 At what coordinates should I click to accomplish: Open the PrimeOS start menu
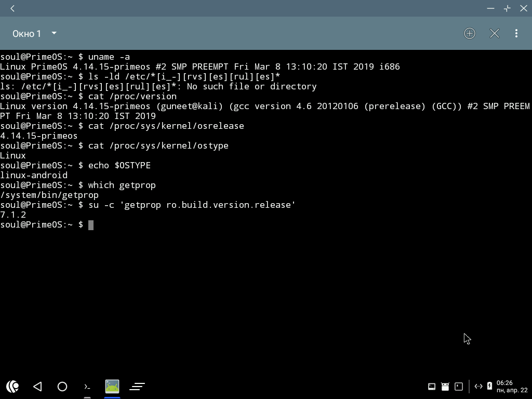[12, 387]
